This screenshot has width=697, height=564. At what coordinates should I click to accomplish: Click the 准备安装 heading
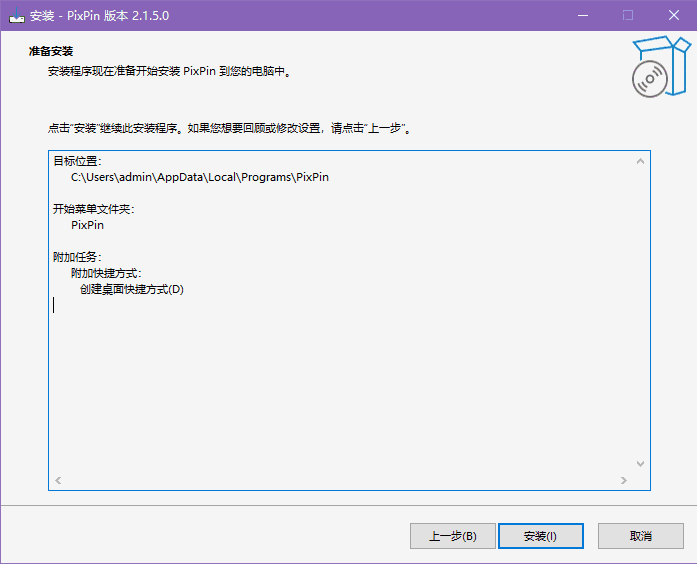tap(51, 52)
